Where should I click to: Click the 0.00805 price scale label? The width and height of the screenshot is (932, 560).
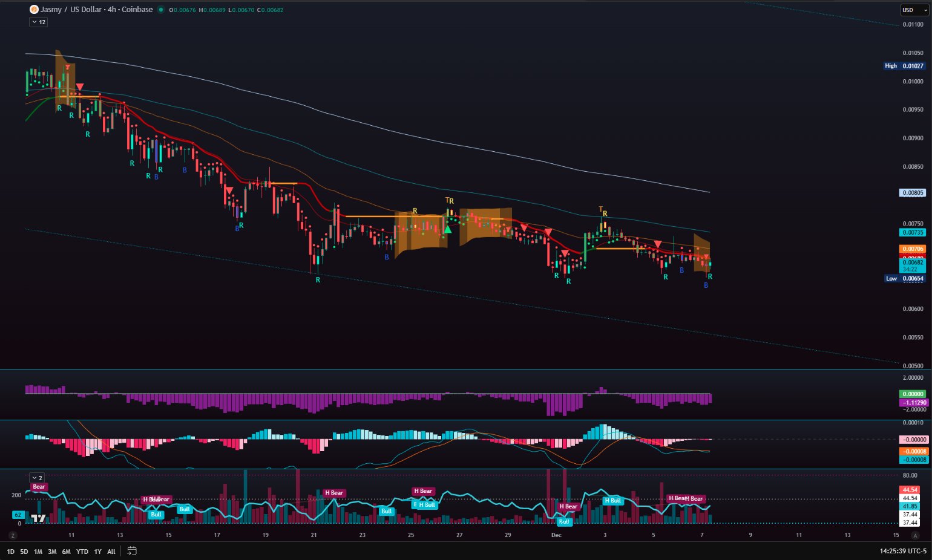(913, 193)
